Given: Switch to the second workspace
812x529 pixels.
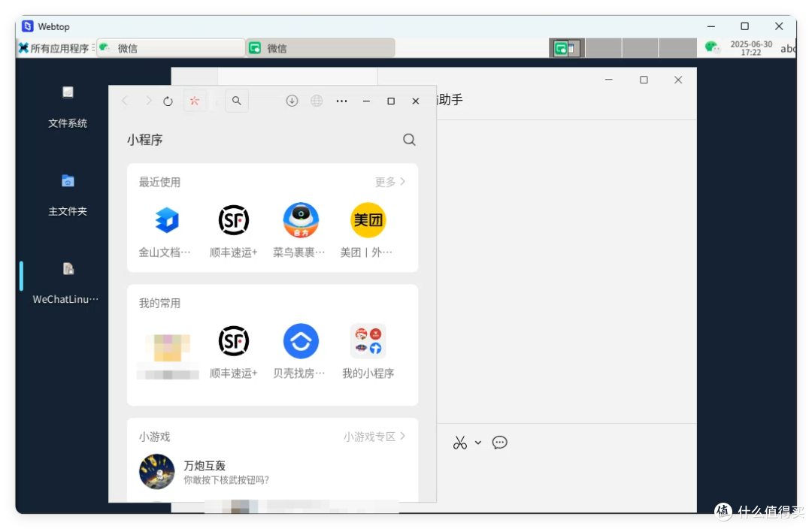Looking at the screenshot, I should coord(603,48).
